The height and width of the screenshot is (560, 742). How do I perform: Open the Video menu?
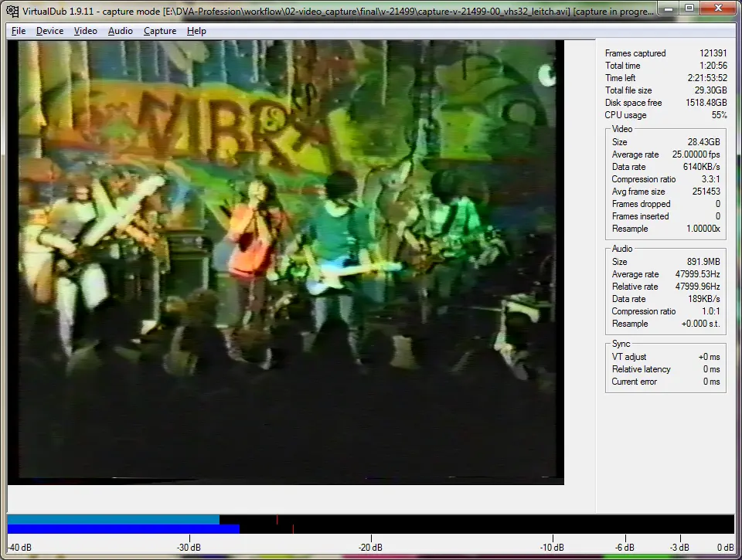coord(86,31)
